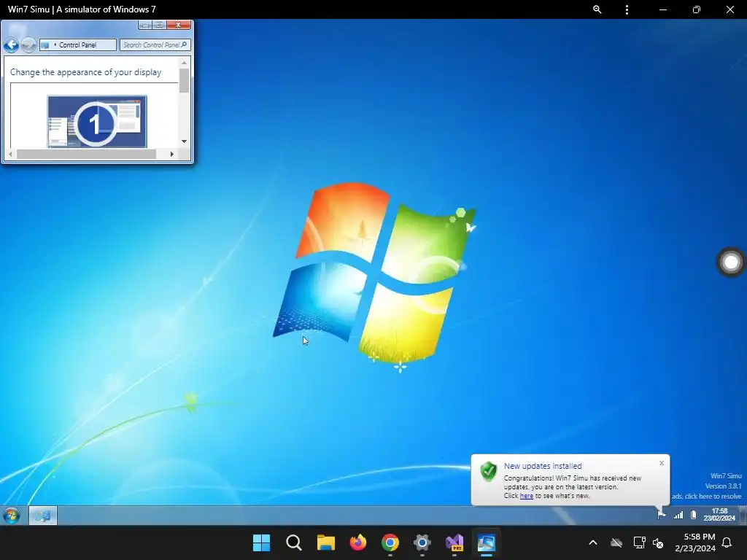747x560 pixels.
Task: Click the network signal tray icon
Action: 678,515
